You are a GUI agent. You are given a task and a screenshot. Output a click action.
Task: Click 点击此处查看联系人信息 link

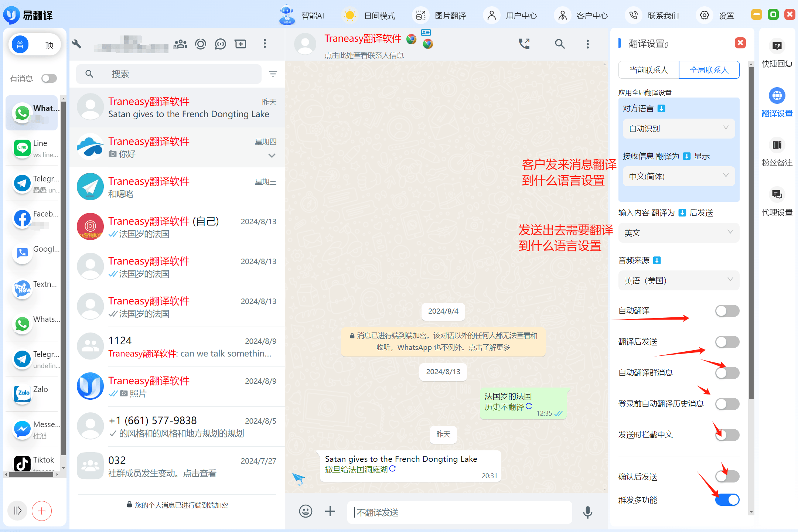tap(364, 55)
